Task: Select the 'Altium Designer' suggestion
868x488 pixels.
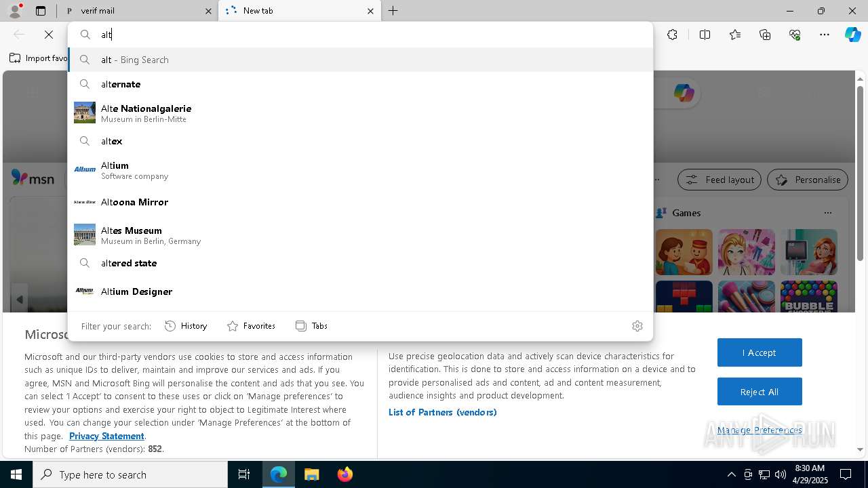Action: coord(361,291)
